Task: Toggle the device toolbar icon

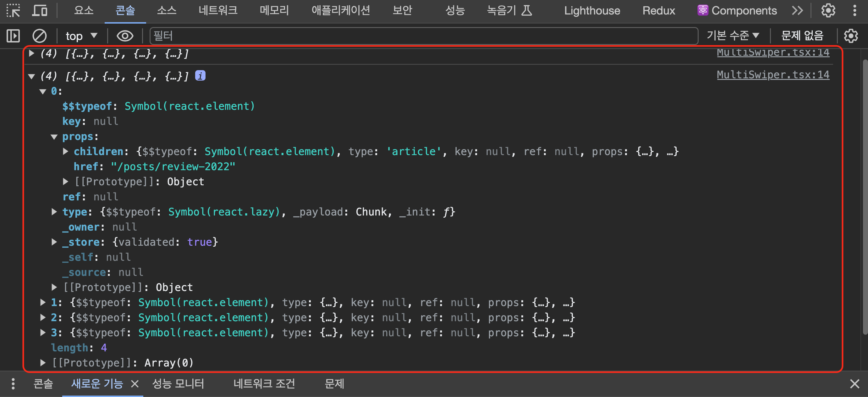Action: click(x=40, y=10)
